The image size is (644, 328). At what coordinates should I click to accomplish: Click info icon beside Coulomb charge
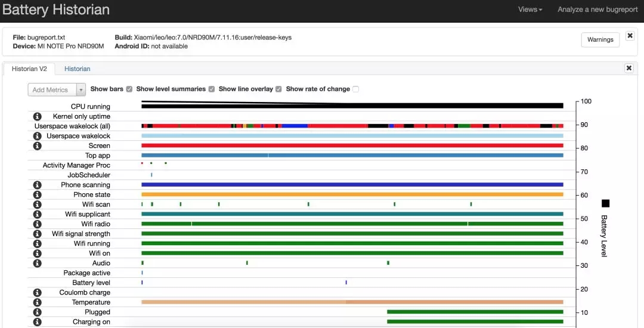tap(37, 293)
